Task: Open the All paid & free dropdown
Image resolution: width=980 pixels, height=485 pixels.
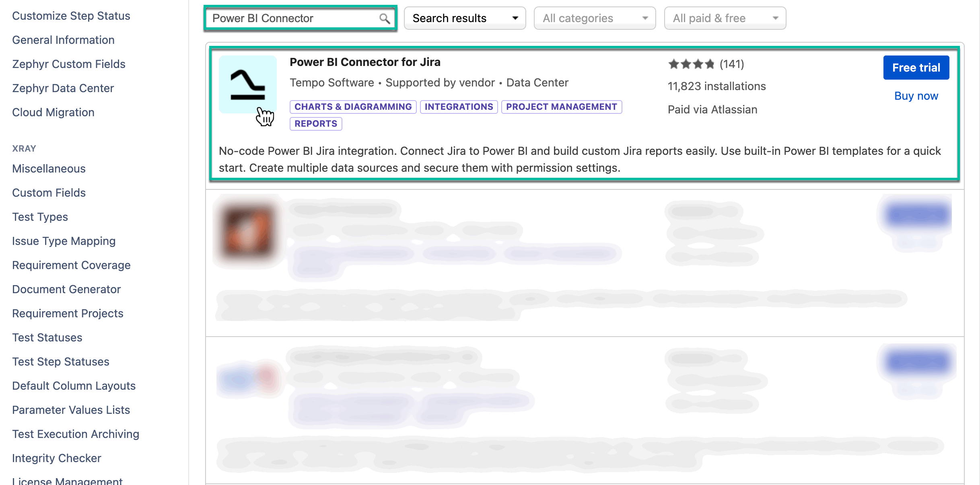Action: pyautogui.click(x=725, y=18)
